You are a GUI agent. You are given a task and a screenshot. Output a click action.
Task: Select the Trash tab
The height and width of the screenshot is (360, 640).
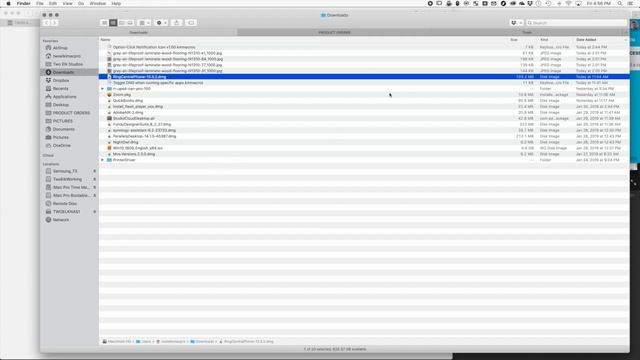pos(527,32)
